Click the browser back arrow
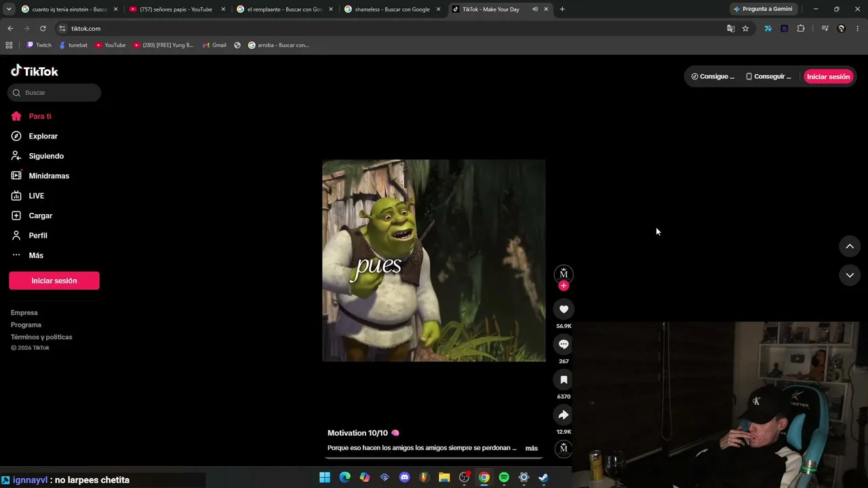The height and width of the screenshot is (488, 868). (10, 28)
